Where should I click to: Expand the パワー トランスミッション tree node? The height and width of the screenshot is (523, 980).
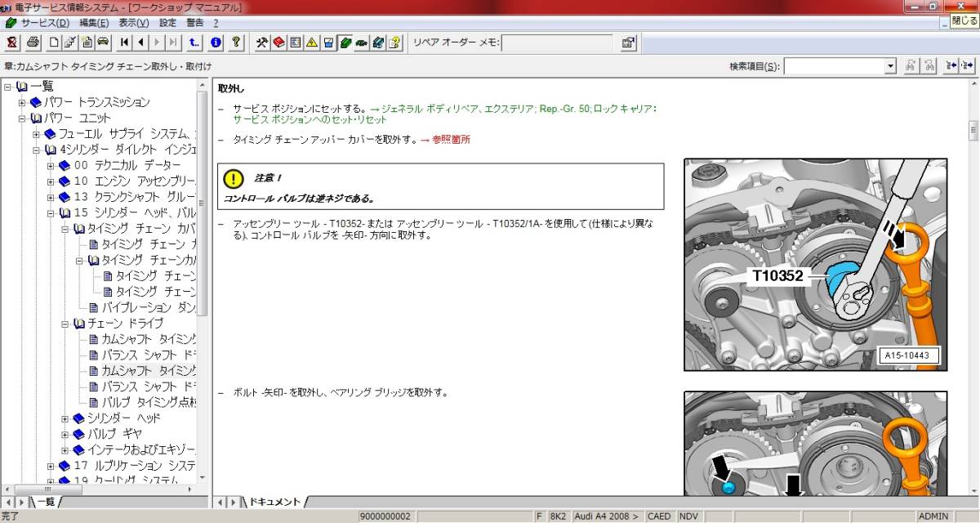tap(22, 102)
